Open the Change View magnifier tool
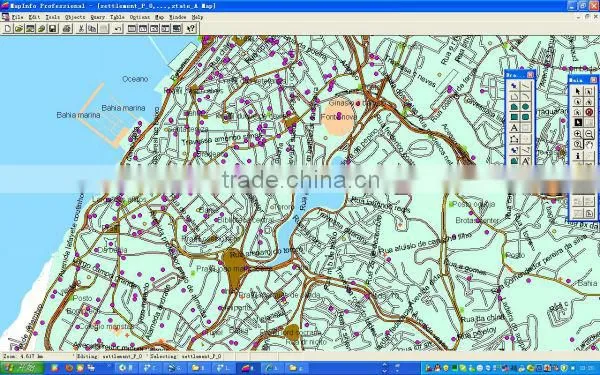The image size is (600, 375). coord(577,144)
